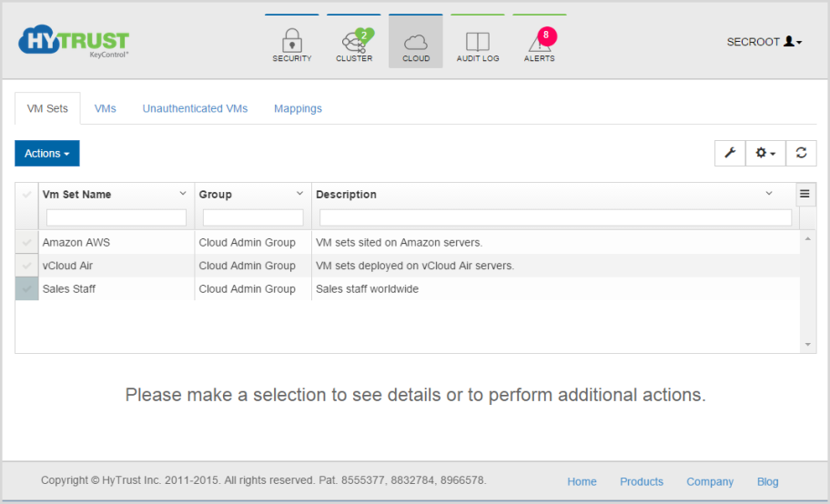This screenshot has height=504, width=830.
Task: Select the Amazon AWS VM set name
Action: tap(76, 243)
